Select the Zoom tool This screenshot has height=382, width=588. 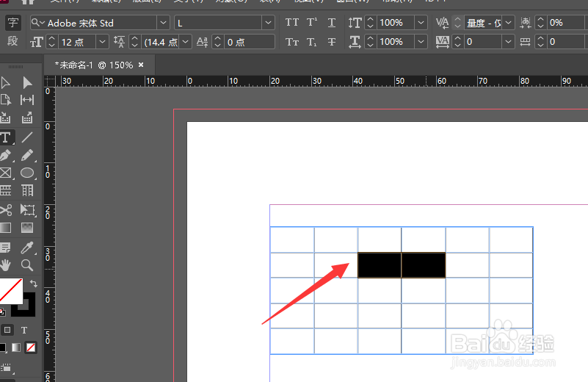click(x=27, y=265)
